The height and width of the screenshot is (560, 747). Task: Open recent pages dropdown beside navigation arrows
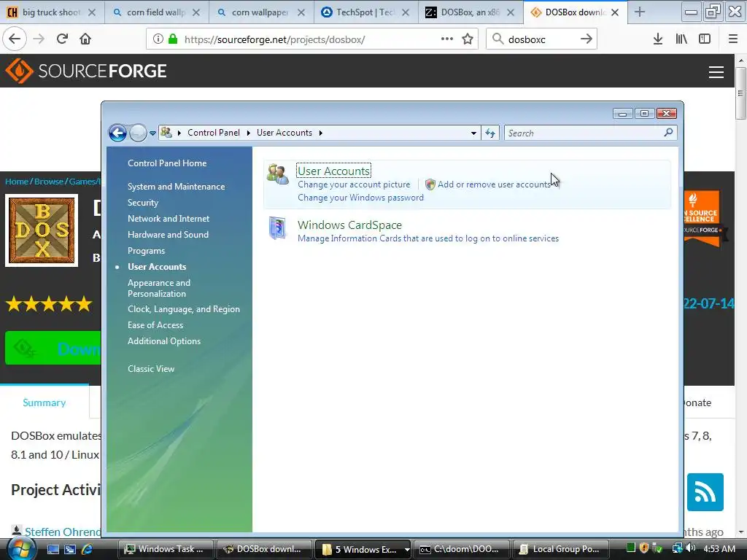(x=152, y=133)
